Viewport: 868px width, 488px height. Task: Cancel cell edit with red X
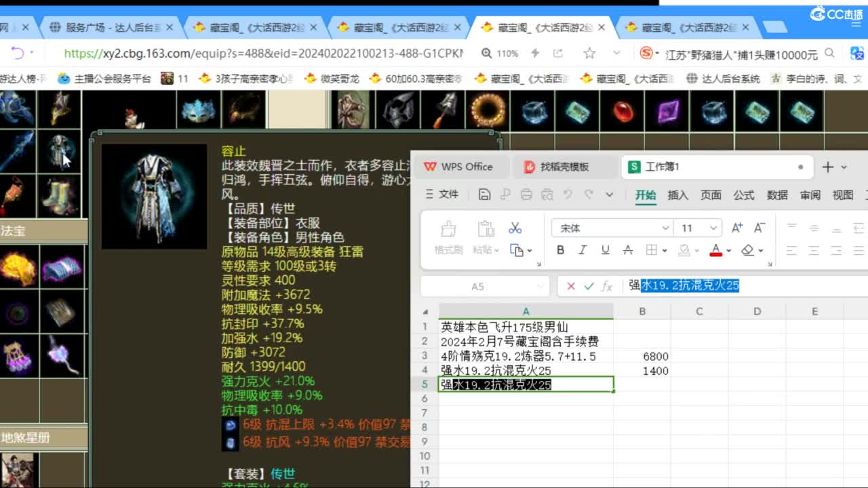coord(570,286)
